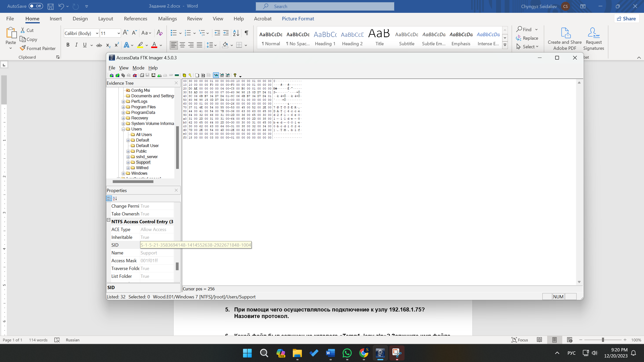Click Cut in Clipboard group
The image size is (644, 362).
27,30
